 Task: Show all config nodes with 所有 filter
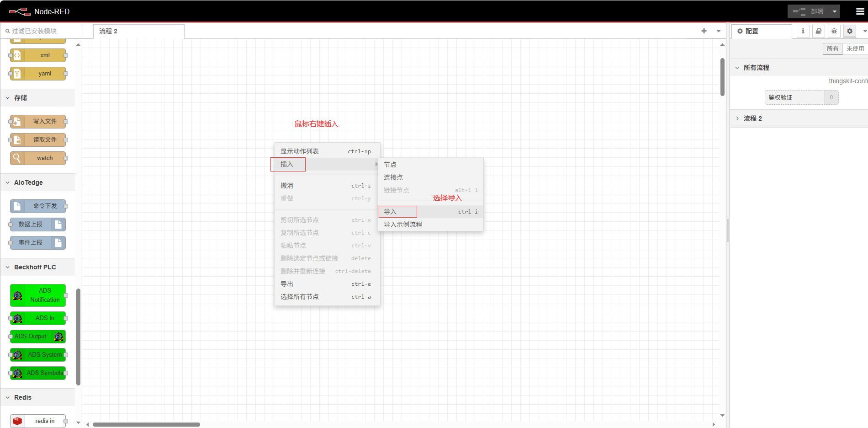coord(832,48)
